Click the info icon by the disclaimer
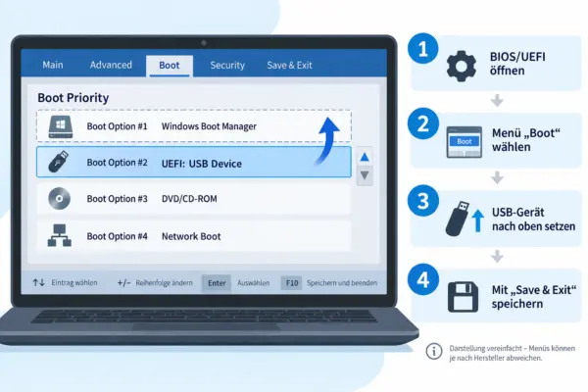The width and height of the screenshot is (588, 392). coord(434,352)
